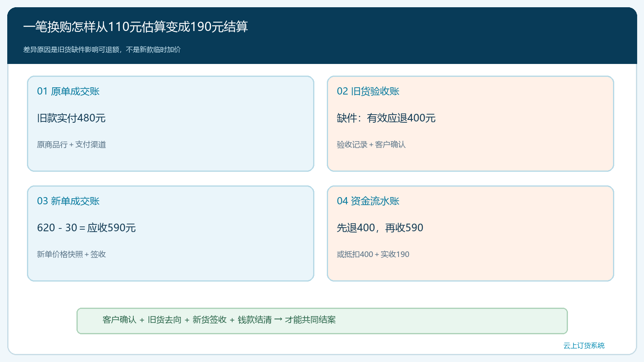Select the heading 01 原单成交账
The width and height of the screenshot is (644, 362).
point(68,91)
